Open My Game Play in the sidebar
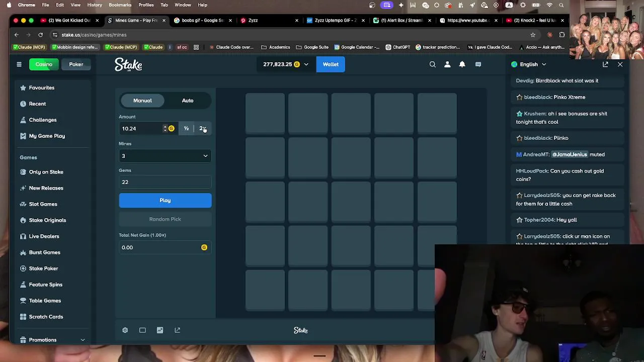644x362 pixels. [x=47, y=136]
